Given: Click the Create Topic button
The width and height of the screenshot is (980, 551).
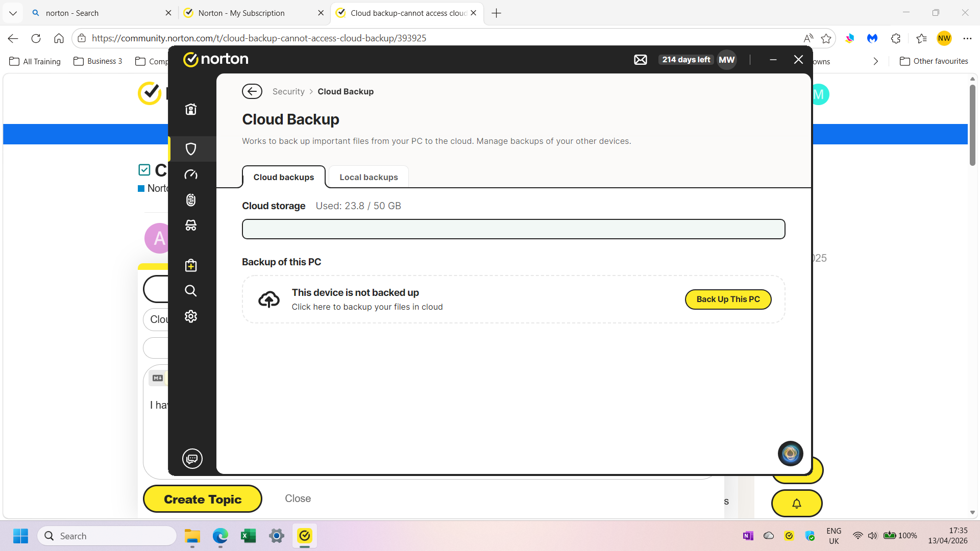Looking at the screenshot, I should pyautogui.click(x=203, y=499).
